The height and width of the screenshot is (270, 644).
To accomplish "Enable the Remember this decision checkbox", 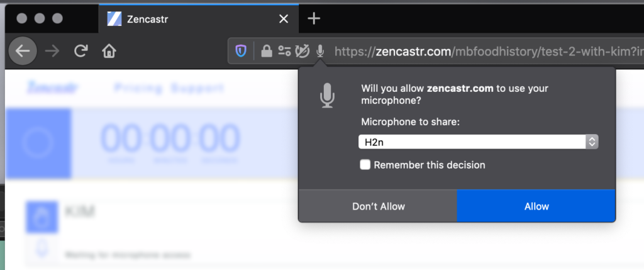I will 365,165.
